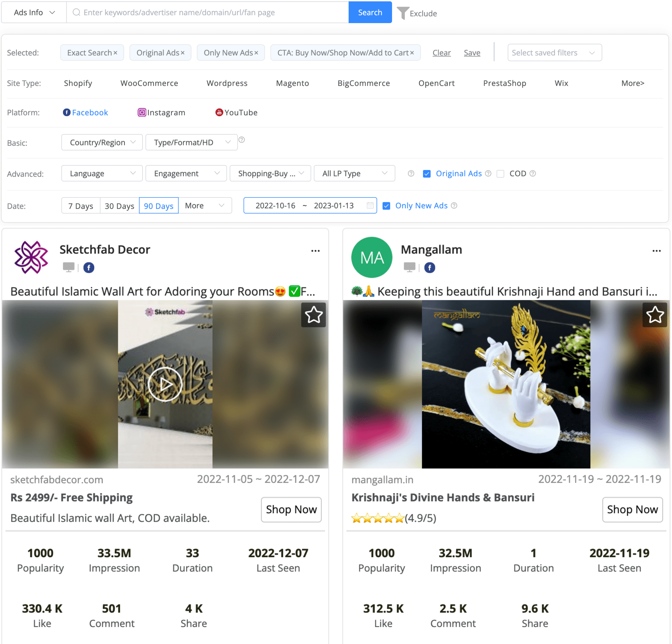This screenshot has width=672, height=644.
Task: Open the Language dropdown
Action: click(x=102, y=173)
